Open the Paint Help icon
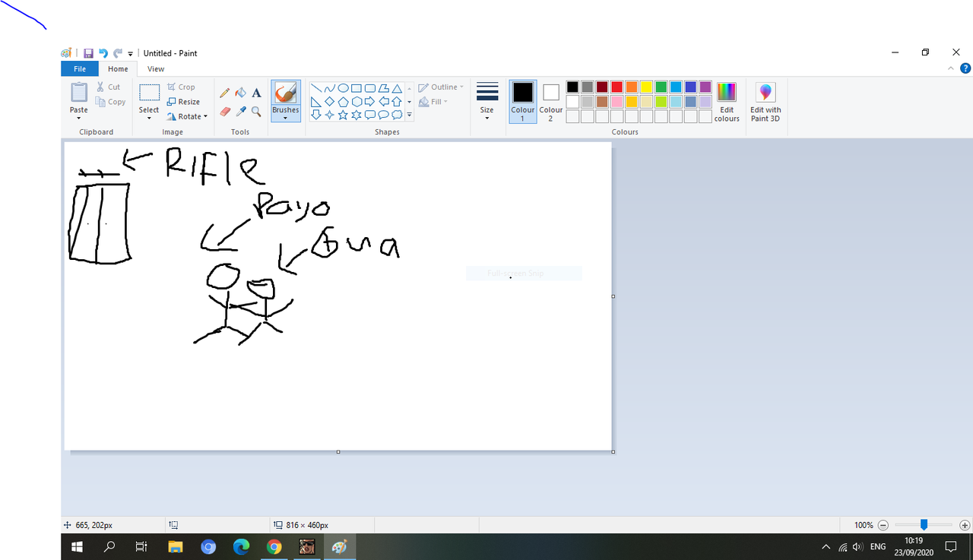 point(965,68)
